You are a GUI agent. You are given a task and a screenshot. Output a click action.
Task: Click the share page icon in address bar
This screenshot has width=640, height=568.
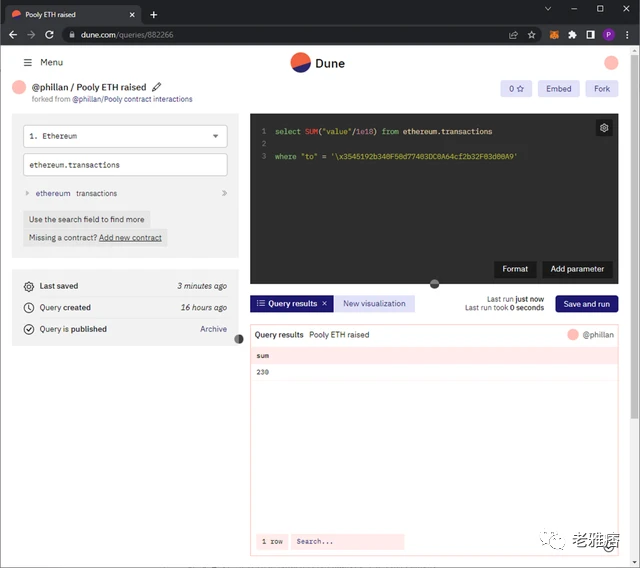point(513,35)
